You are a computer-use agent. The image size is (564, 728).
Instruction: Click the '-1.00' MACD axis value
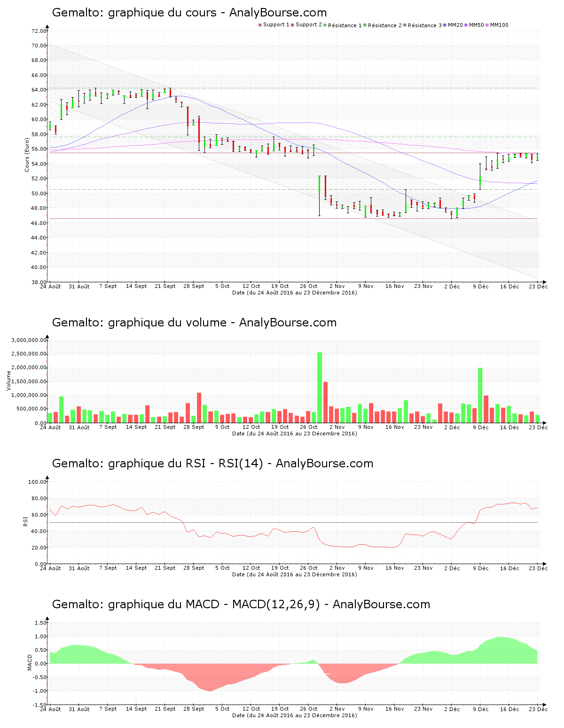click(x=39, y=691)
